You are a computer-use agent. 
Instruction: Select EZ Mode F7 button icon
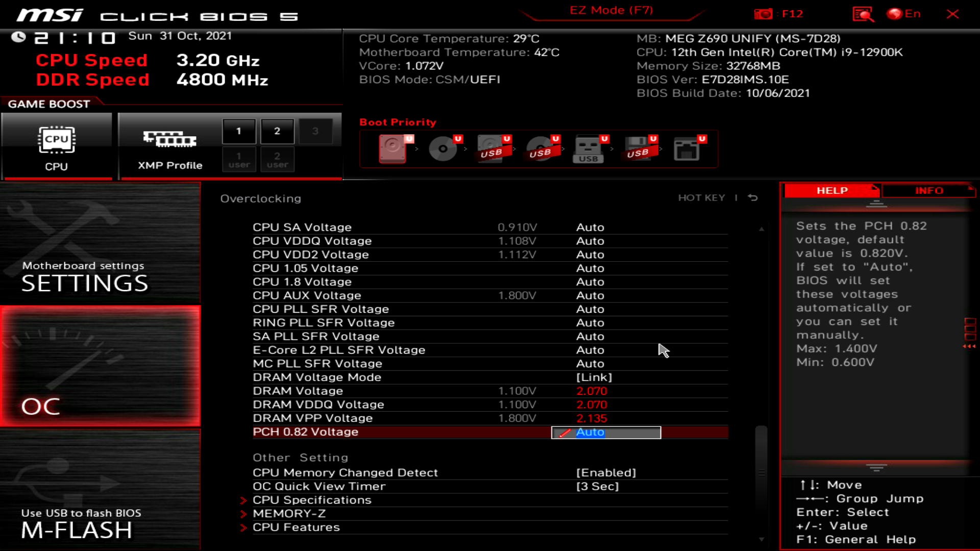(611, 9)
